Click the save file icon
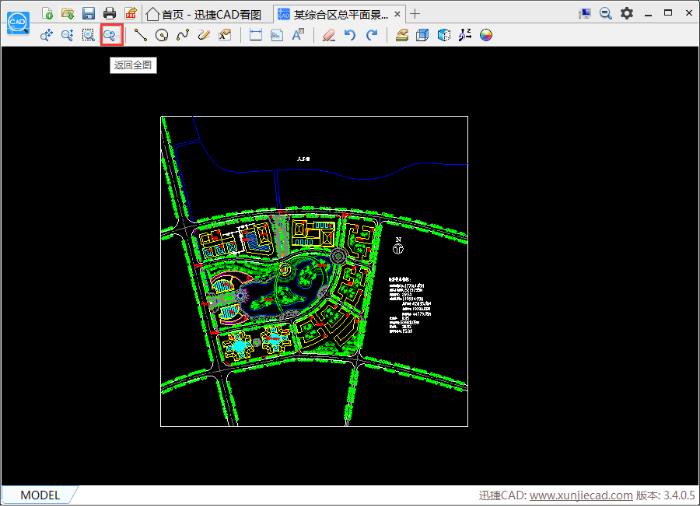 pos(88,13)
